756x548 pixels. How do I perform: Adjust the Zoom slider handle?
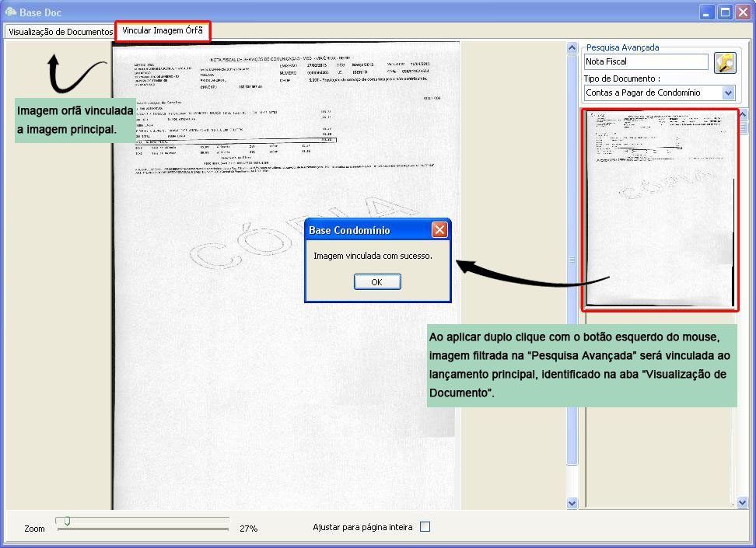pos(67,521)
